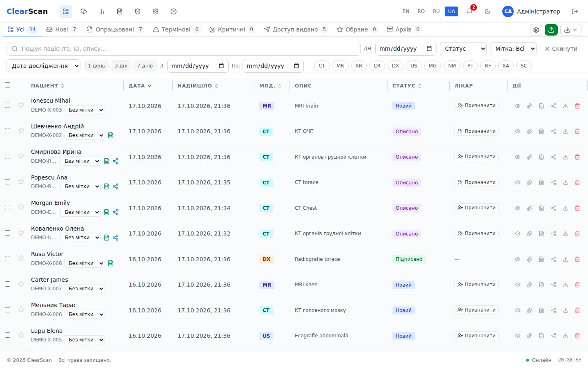The height and width of the screenshot is (368, 588).
Task: Tick the select-all checkbox in table header
Action: pyautogui.click(x=7, y=85)
